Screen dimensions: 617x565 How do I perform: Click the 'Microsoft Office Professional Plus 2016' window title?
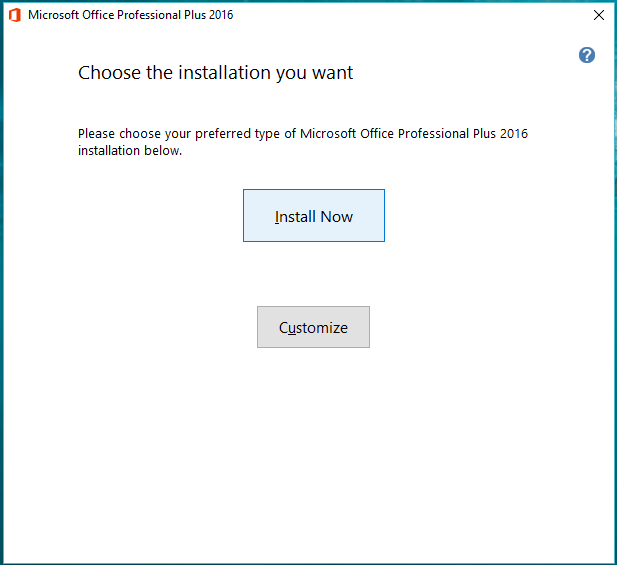tap(131, 15)
